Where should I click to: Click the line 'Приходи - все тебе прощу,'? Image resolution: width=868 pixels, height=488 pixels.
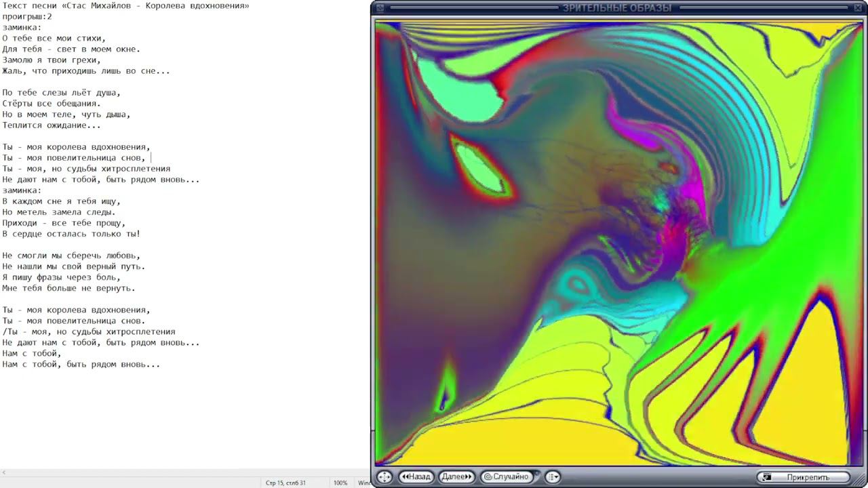tap(64, 222)
